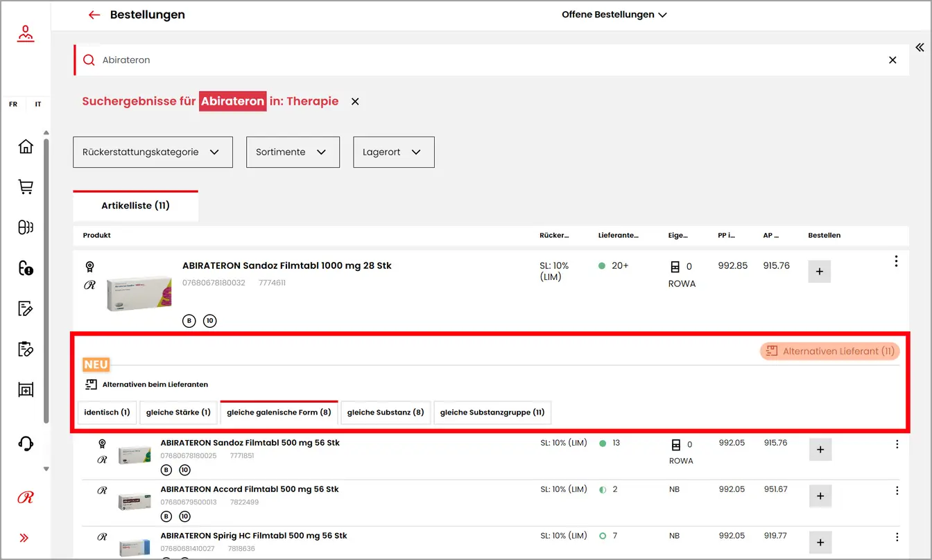Open the Rückerstattungskategorie filter dropdown
932x560 pixels.
point(153,152)
